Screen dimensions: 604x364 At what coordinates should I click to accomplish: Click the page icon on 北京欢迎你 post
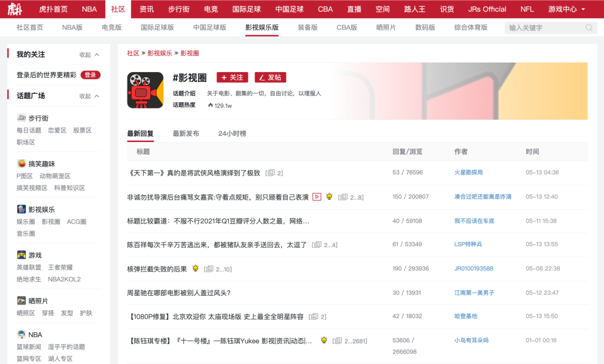pyautogui.click(x=314, y=316)
